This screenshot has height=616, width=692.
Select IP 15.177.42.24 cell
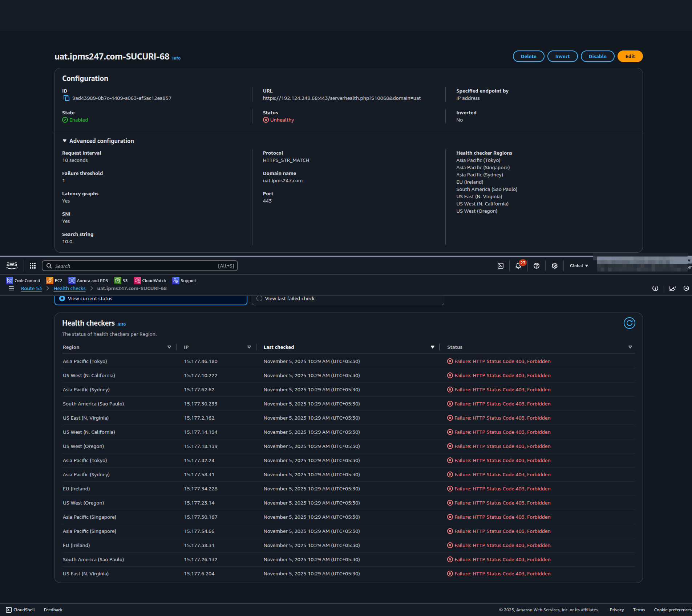pos(199,461)
